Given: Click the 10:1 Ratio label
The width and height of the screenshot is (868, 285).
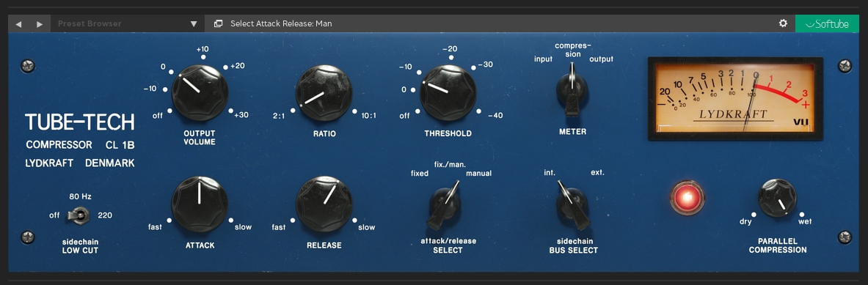Looking at the screenshot, I should tap(368, 116).
